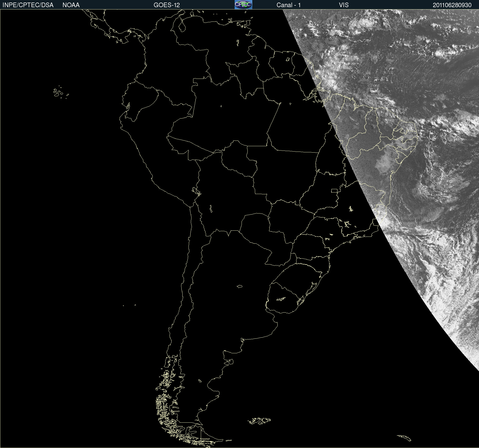Click the VIS channel label
479x448 pixels.
coord(344,5)
